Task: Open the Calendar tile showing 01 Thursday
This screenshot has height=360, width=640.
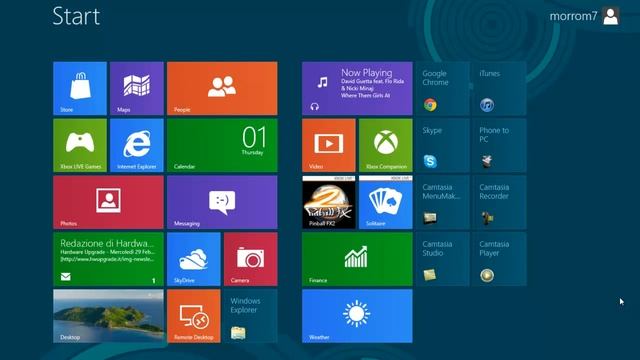Action: tap(222, 145)
